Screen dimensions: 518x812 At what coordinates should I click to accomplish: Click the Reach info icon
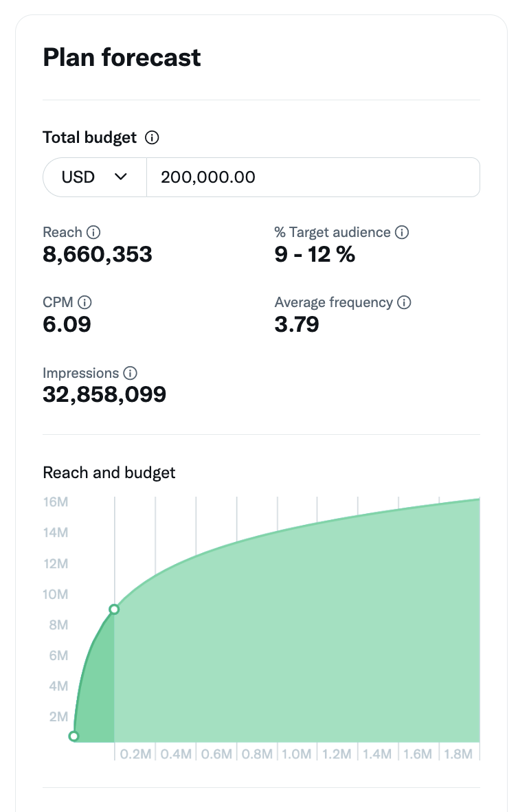(x=93, y=232)
